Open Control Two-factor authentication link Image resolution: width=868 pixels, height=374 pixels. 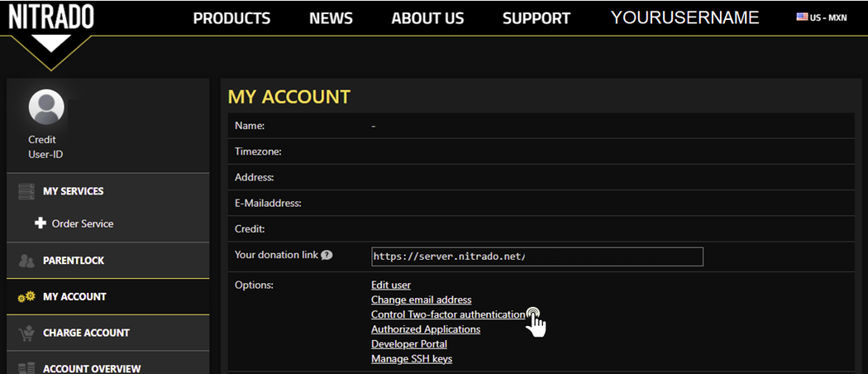click(447, 314)
